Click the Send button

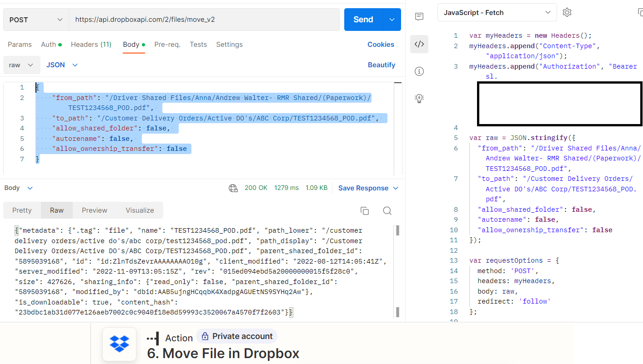click(364, 20)
